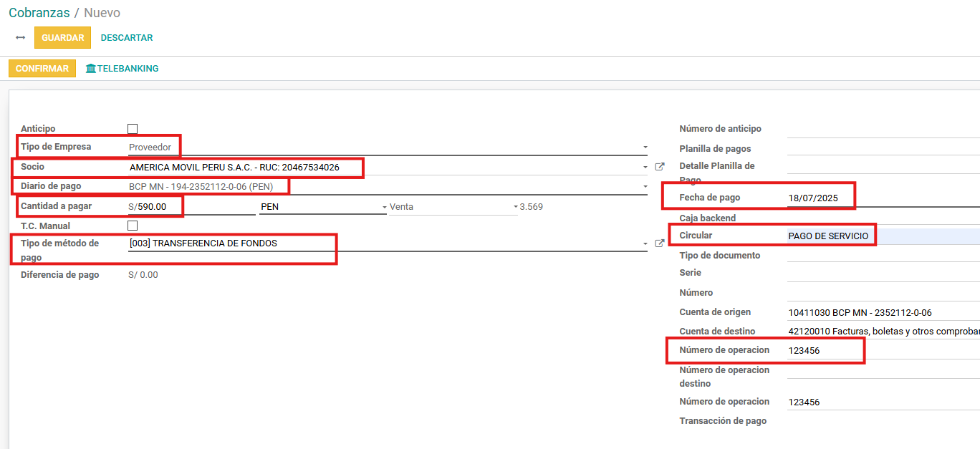Click the Circular field with PAGO DE SERVICIO
980x449 pixels.
point(881,236)
